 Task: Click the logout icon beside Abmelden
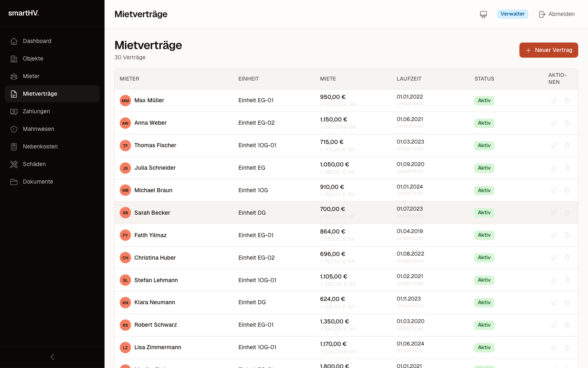point(542,14)
